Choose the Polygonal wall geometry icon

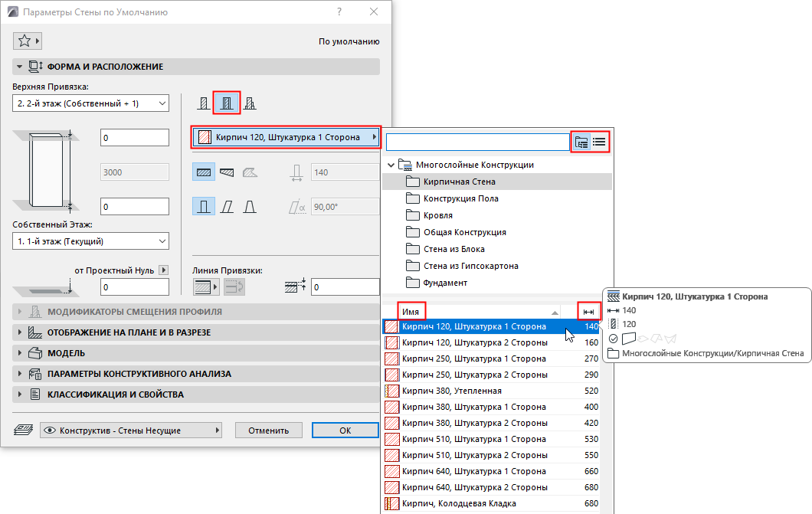(250, 172)
